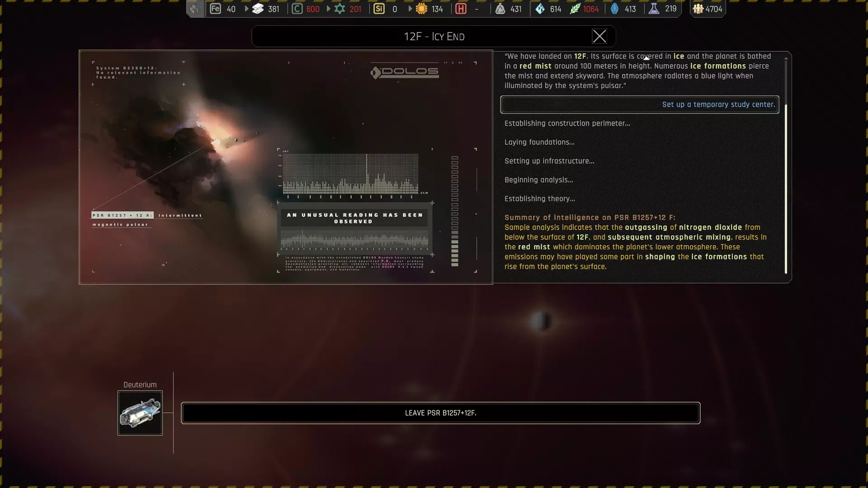Expand the arrow between silicon and electronics
Screen dimensions: 868x488
410,9
